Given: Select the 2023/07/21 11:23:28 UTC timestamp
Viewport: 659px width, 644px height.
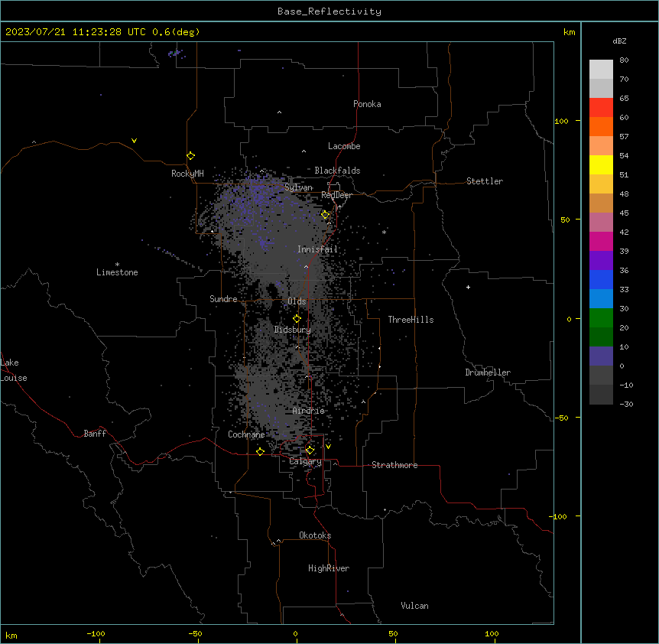Looking at the screenshot, I should click(76, 32).
